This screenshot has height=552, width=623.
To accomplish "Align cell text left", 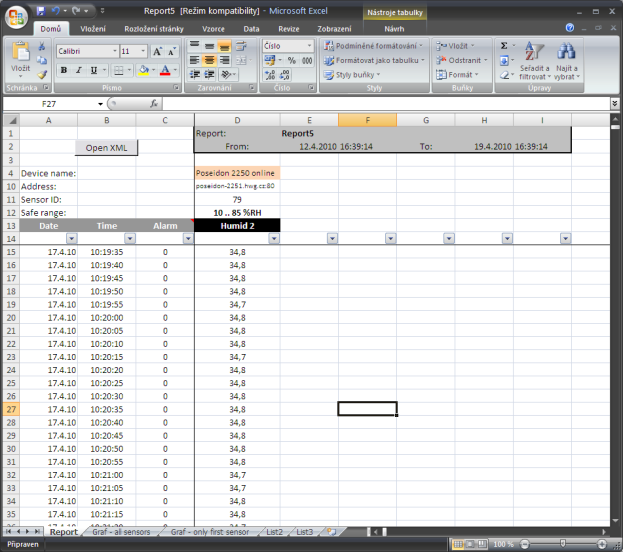I will click(x=194, y=60).
